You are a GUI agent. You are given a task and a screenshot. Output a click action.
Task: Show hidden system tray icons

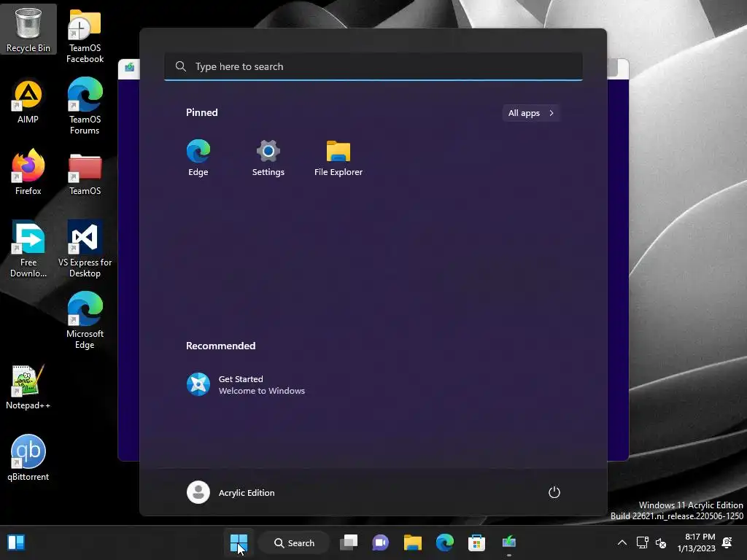click(x=622, y=542)
